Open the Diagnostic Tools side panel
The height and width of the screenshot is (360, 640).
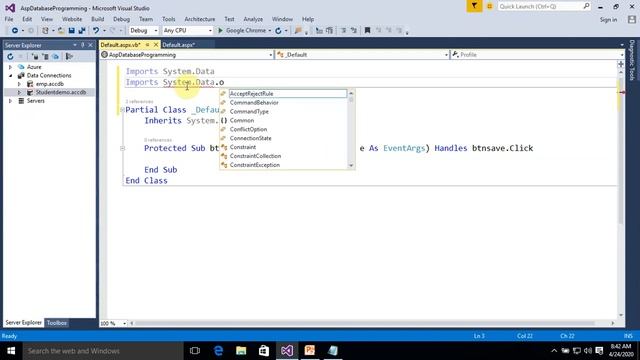(x=632, y=60)
